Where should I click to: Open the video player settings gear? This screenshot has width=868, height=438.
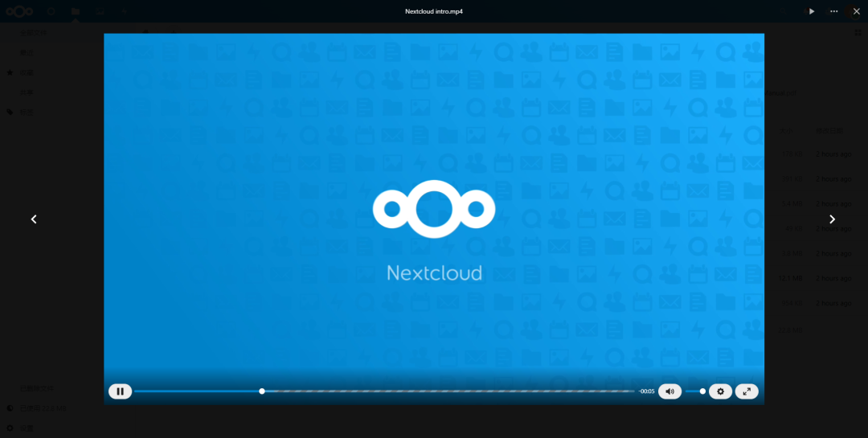coord(720,391)
